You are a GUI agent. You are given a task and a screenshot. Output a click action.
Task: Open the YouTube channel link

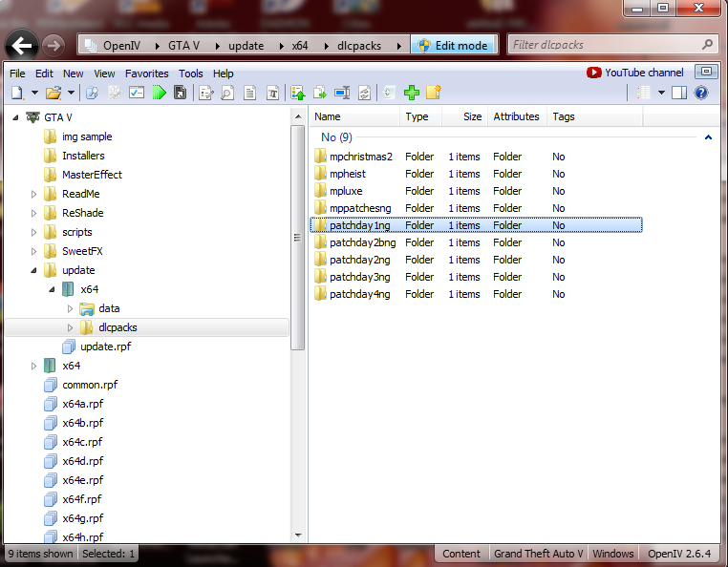635,73
